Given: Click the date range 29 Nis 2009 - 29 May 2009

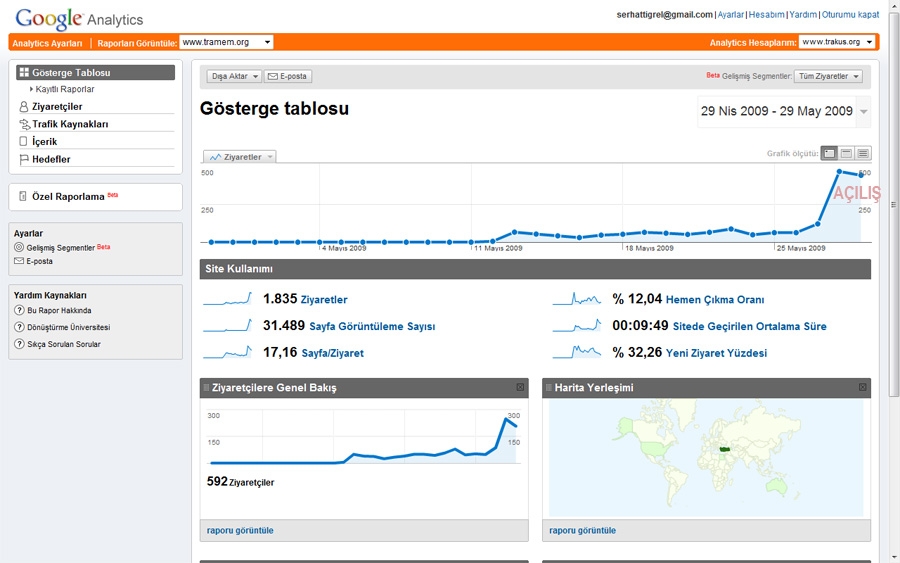Looking at the screenshot, I should pyautogui.click(x=776, y=111).
